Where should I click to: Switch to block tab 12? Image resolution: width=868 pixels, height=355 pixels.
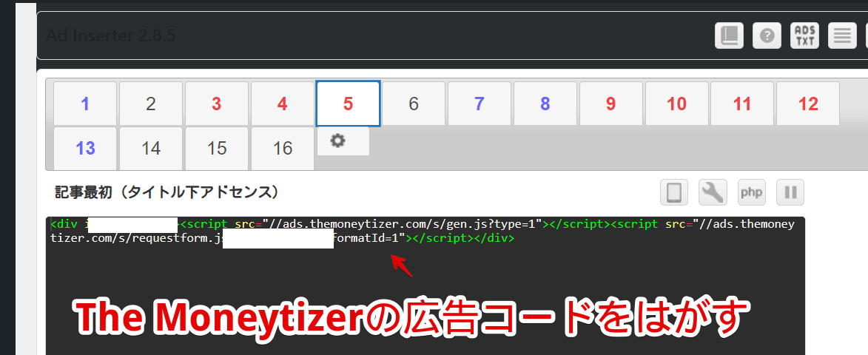point(808,104)
